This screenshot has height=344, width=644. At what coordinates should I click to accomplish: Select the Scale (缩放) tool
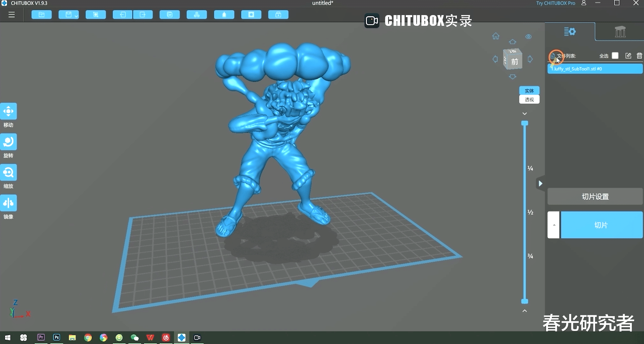8,172
